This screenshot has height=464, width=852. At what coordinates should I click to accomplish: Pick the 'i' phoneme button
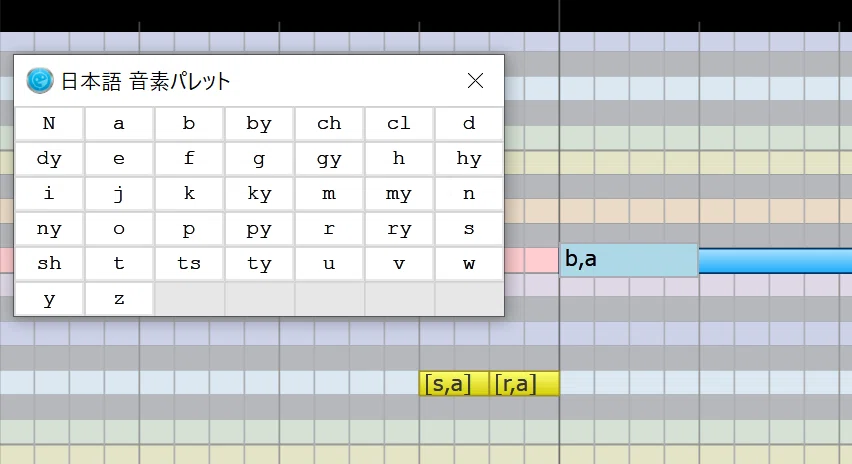point(49,193)
